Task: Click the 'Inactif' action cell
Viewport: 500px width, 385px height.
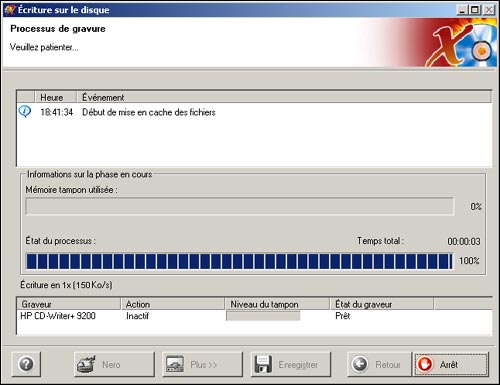Action: coord(137,316)
